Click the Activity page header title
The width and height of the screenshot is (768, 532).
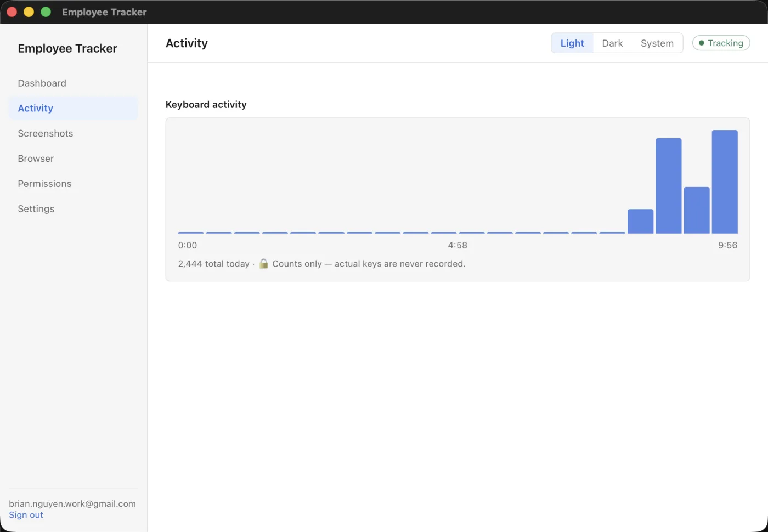tap(187, 43)
